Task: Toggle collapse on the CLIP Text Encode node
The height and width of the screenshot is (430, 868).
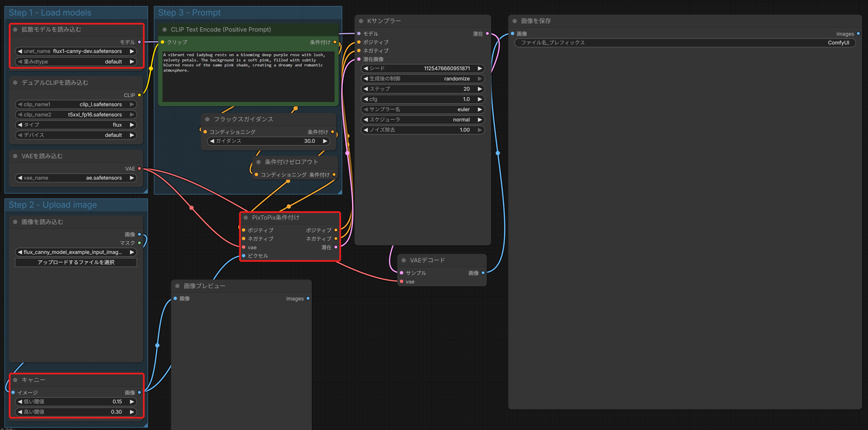Action: pos(164,30)
